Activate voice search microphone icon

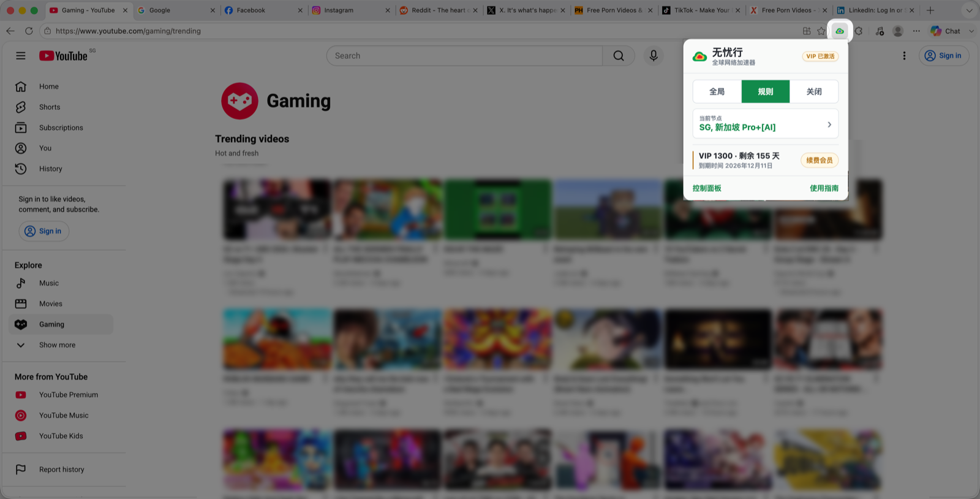click(654, 56)
